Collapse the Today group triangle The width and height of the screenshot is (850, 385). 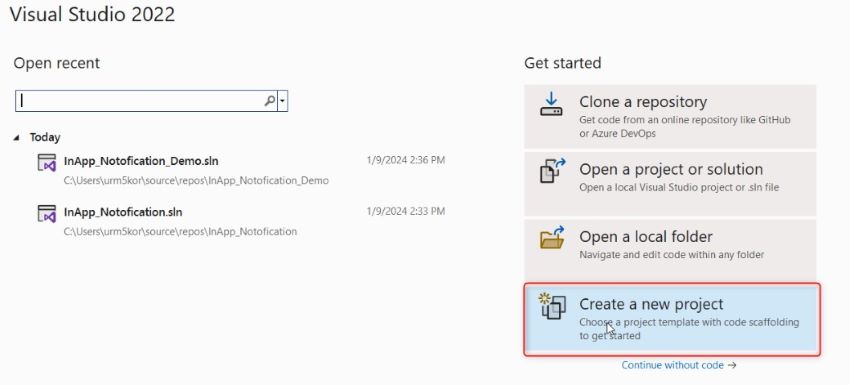click(x=17, y=138)
